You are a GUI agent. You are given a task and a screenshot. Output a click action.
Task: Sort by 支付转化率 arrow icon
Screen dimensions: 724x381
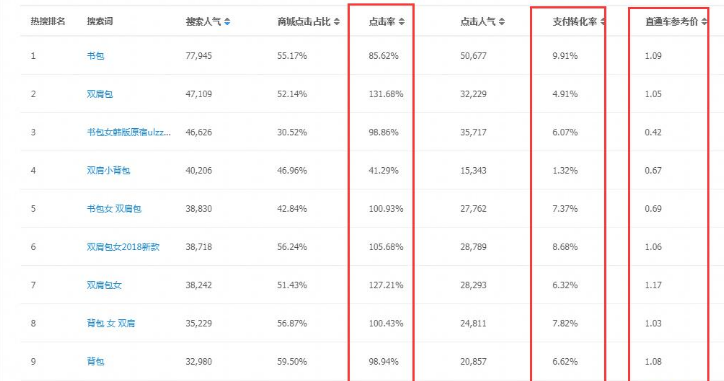click(x=603, y=22)
